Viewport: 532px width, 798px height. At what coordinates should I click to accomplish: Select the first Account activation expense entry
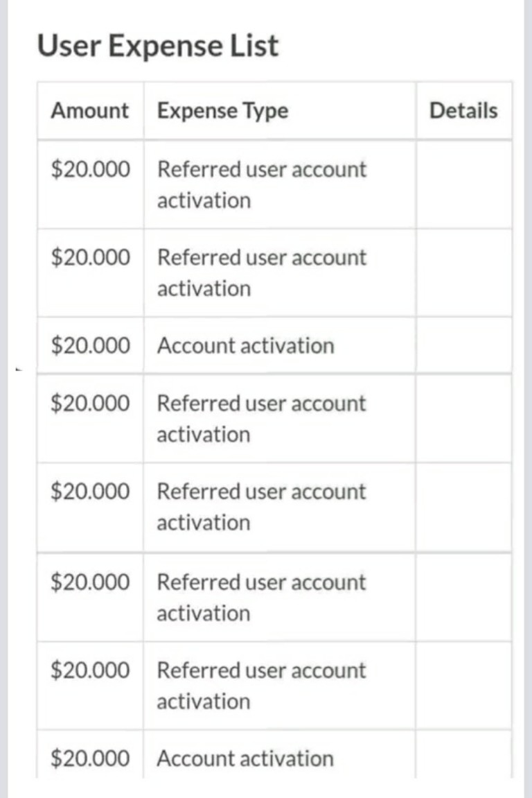coord(245,345)
